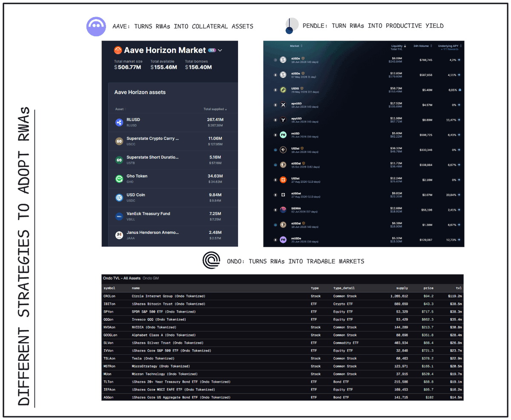Click the 'Aave Horizon assets' heading
511x420 pixels.
(140, 92)
